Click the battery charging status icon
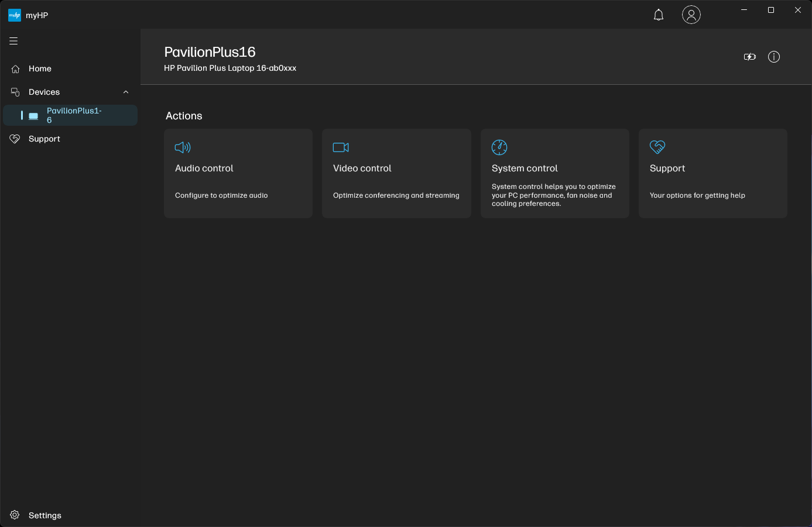 click(750, 57)
